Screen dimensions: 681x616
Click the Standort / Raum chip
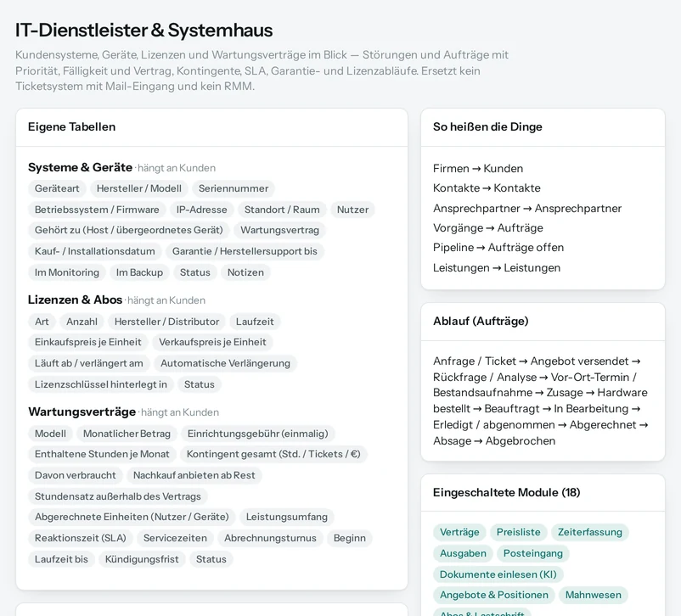point(282,210)
